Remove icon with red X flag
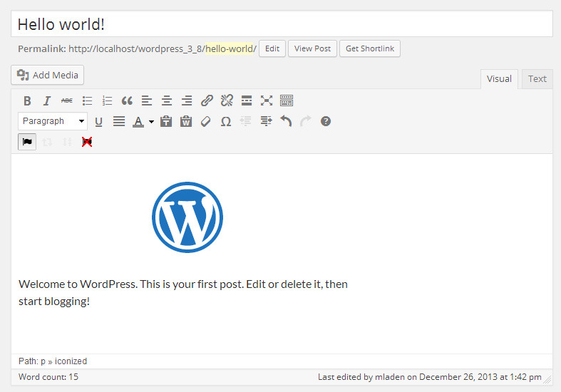561x392 pixels. 87,142
